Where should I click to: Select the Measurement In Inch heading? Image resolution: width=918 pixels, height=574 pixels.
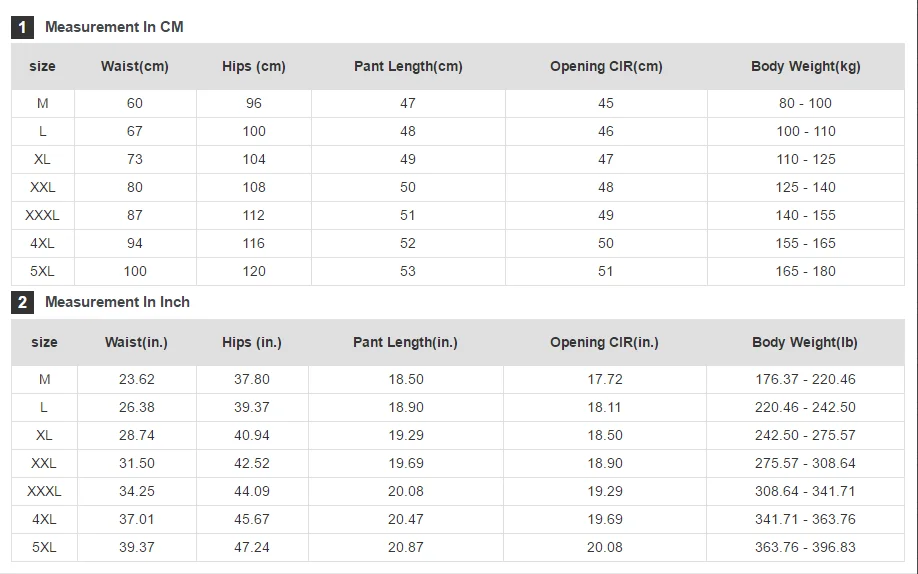click(118, 302)
